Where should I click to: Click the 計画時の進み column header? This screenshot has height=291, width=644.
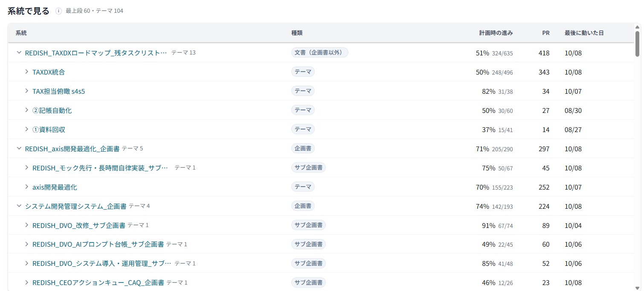coord(496,33)
